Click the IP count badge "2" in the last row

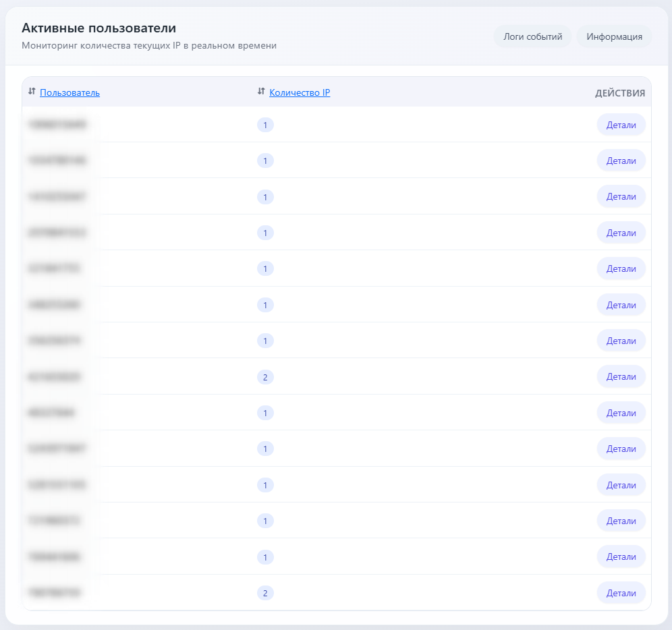tap(265, 593)
